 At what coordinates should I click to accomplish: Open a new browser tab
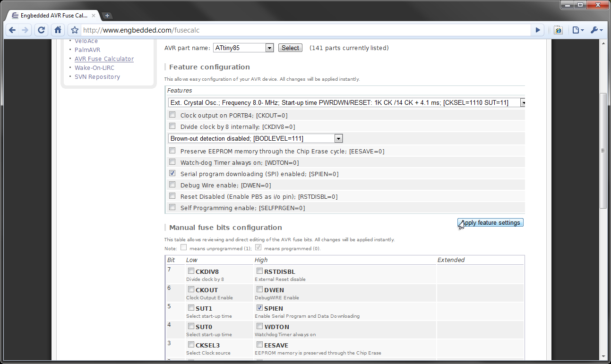107,16
